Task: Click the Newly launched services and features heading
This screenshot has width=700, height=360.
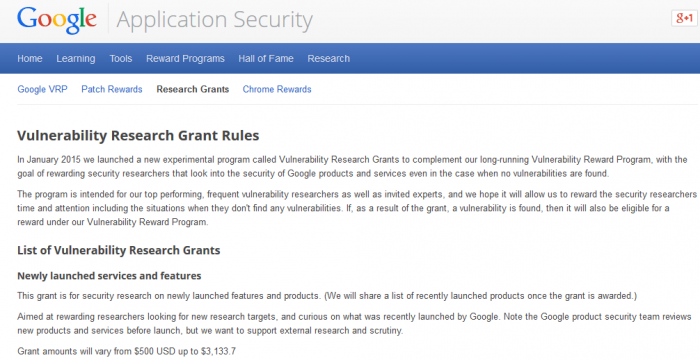Action: coord(109,276)
